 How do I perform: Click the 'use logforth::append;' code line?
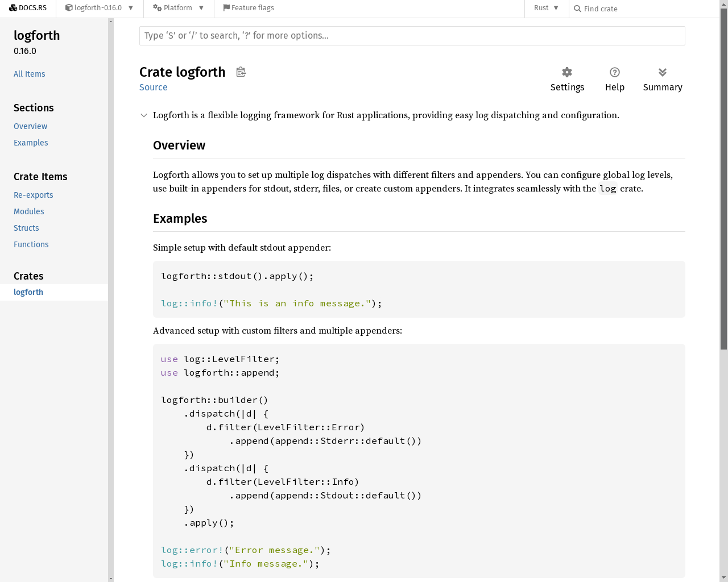click(220, 373)
